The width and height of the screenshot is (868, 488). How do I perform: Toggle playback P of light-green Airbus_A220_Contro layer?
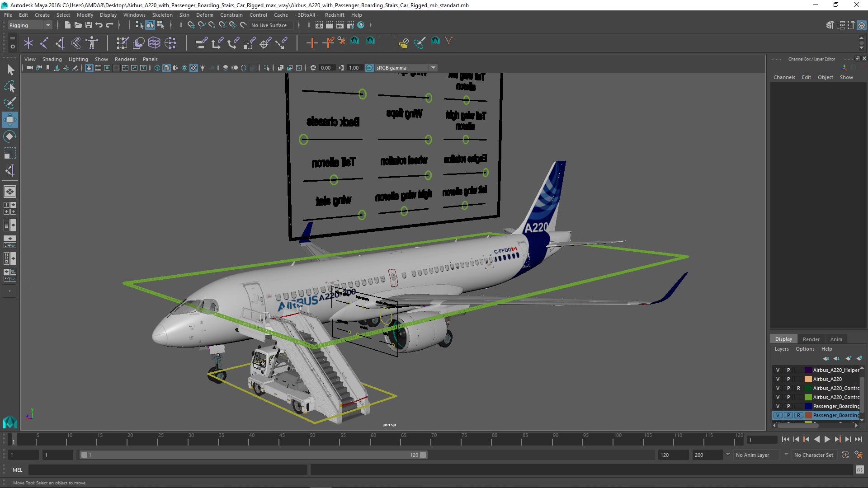pyautogui.click(x=788, y=397)
